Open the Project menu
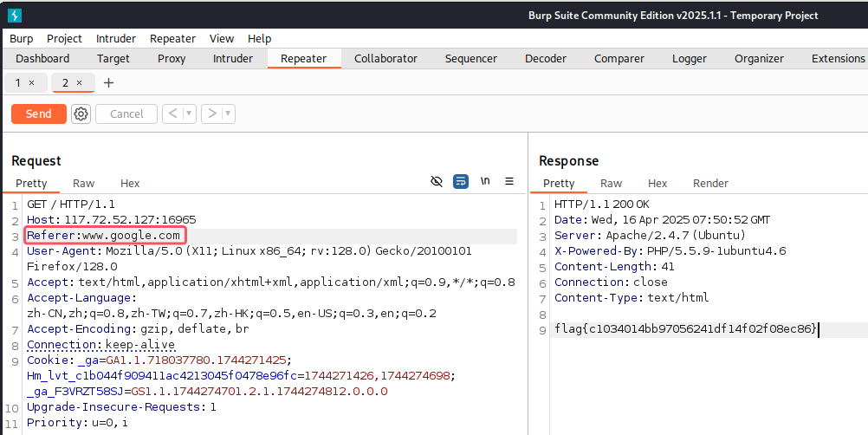 pyautogui.click(x=64, y=39)
